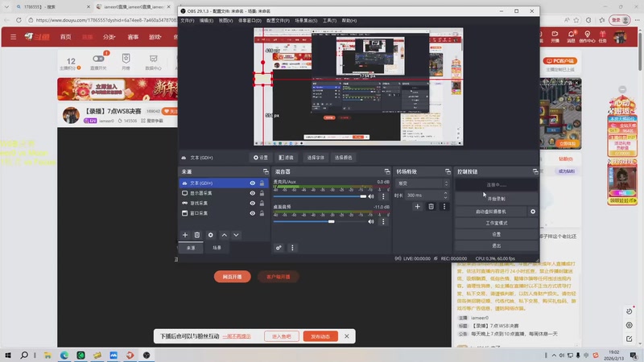Open the scene transition type dropdown

click(423, 183)
